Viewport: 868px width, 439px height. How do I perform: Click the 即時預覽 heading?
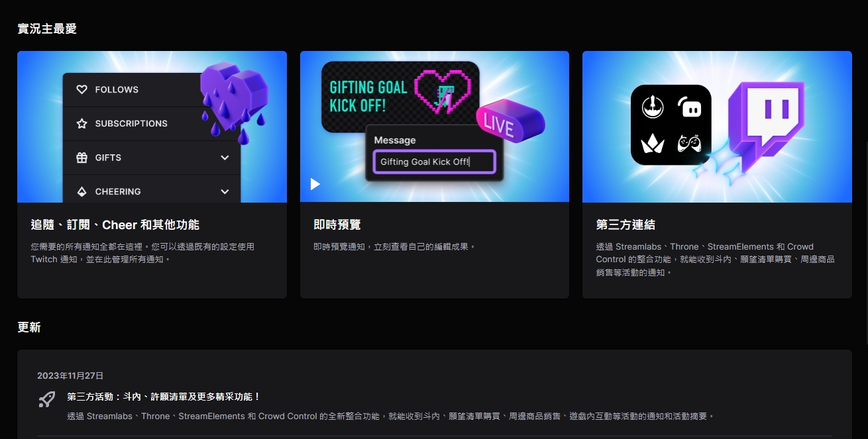337,225
